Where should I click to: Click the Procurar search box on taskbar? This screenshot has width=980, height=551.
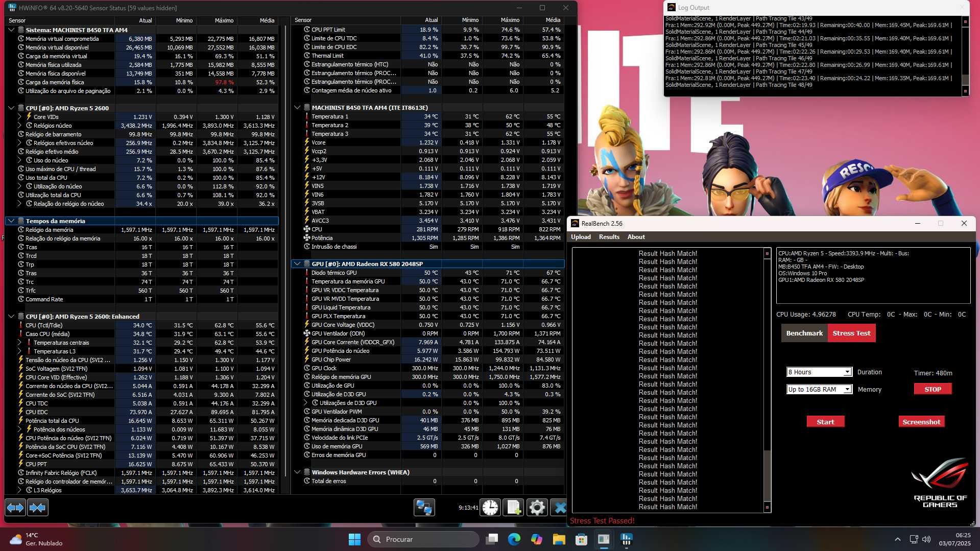423,539
